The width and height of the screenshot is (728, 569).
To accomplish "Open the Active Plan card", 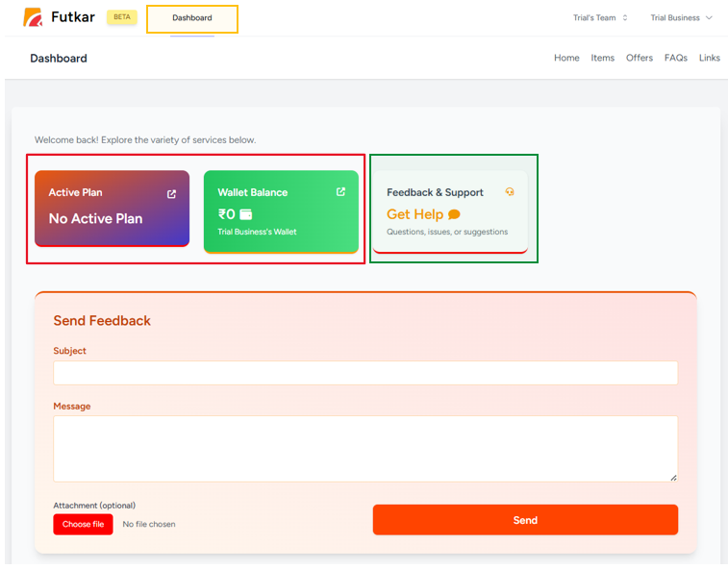I will (112, 209).
